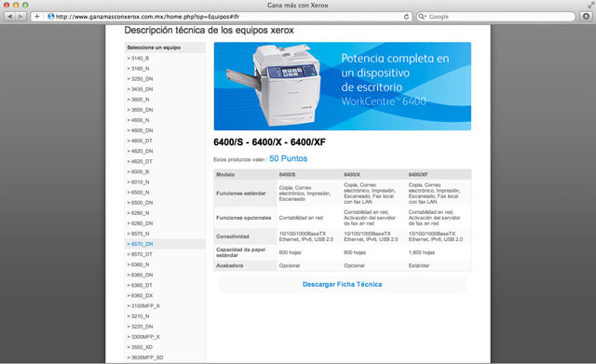Viewport: 596px width, 364px height.
Task: Click the Google search magnifier icon
Action: (x=421, y=17)
